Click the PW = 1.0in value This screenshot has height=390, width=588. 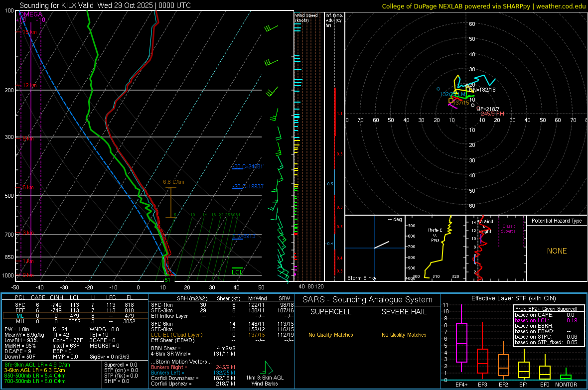coord(16,329)
